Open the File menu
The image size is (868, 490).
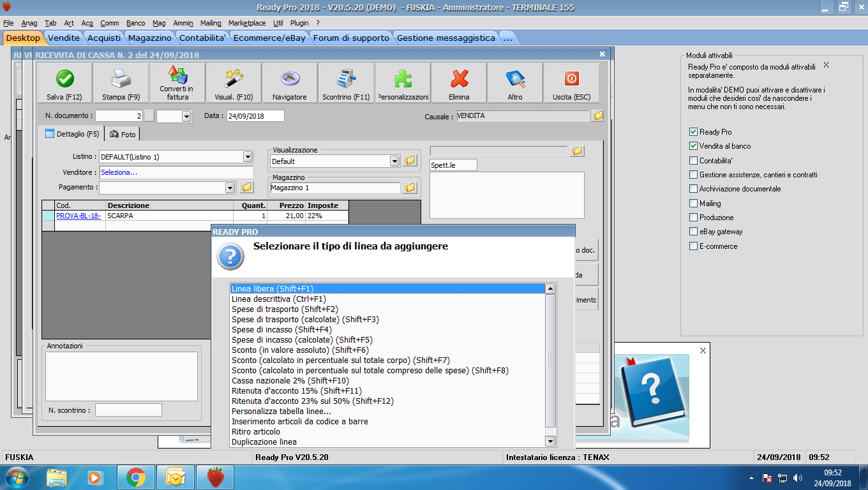click(8, 23)
